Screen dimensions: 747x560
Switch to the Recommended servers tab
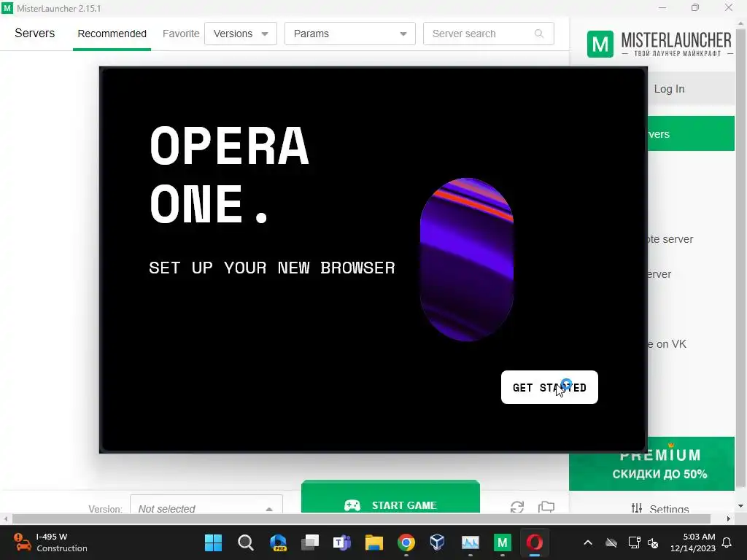coord(112,34)
